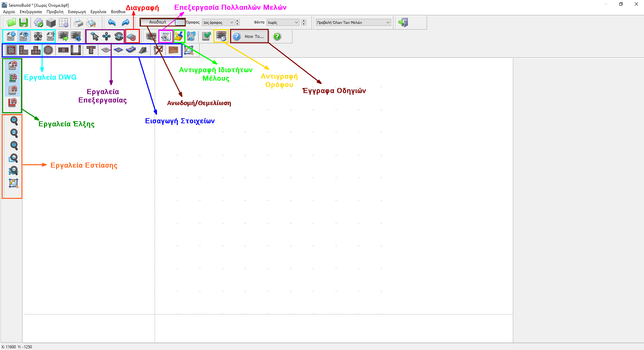
Task: Click the staircase insert icon
Action: 143,50
